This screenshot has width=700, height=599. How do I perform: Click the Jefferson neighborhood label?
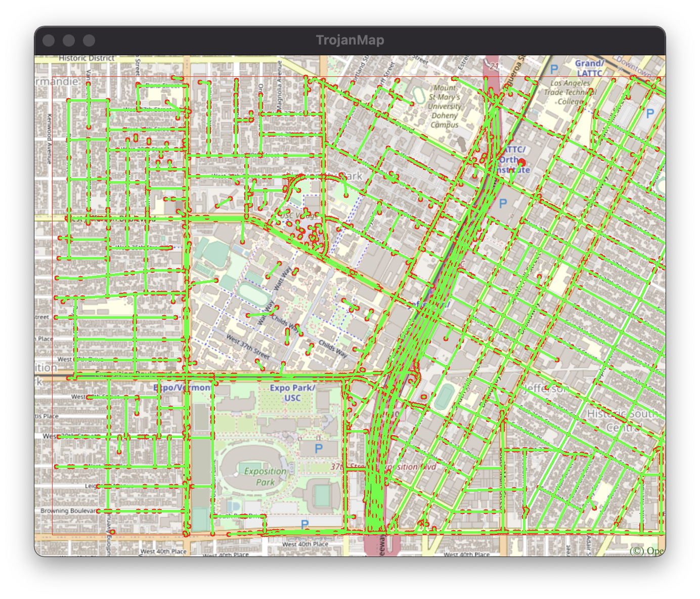tap(546, 389)
